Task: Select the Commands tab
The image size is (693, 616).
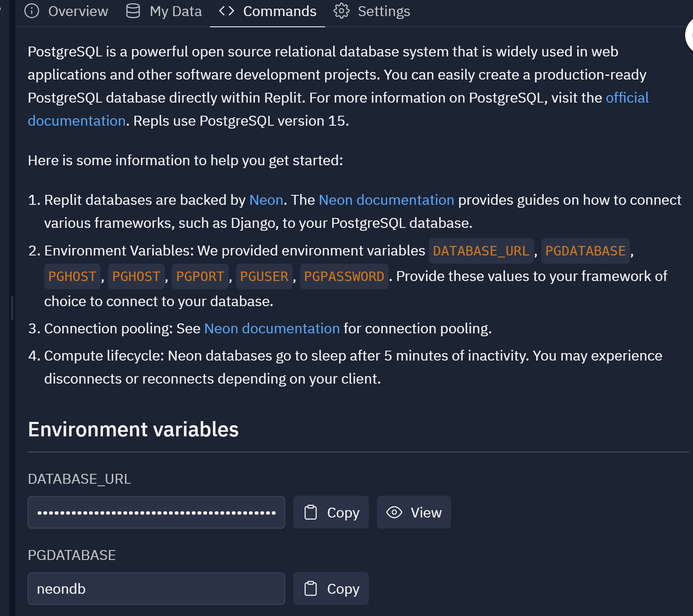Action: tap(267, 12)
